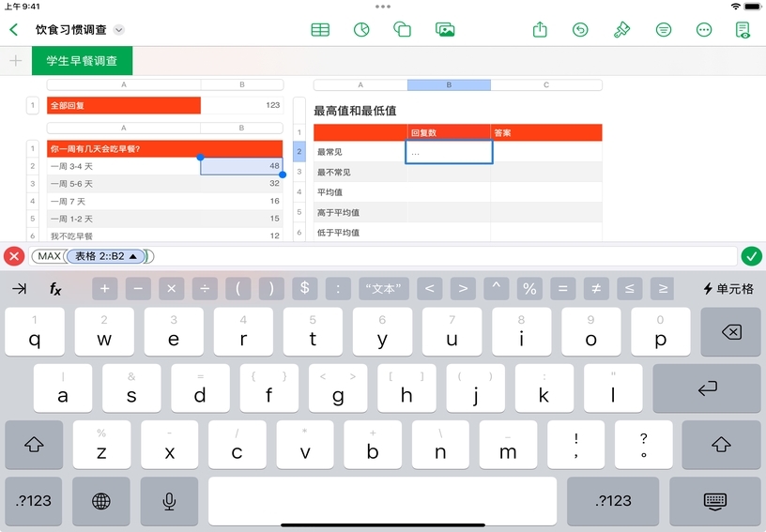Screen dimensions: 766x532
Task: Open the shapes insert icon
Action: click(x=403, y=29)
